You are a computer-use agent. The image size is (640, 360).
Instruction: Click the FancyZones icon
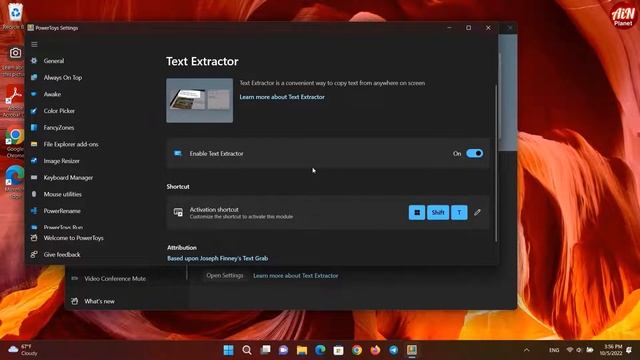[34, 128]
